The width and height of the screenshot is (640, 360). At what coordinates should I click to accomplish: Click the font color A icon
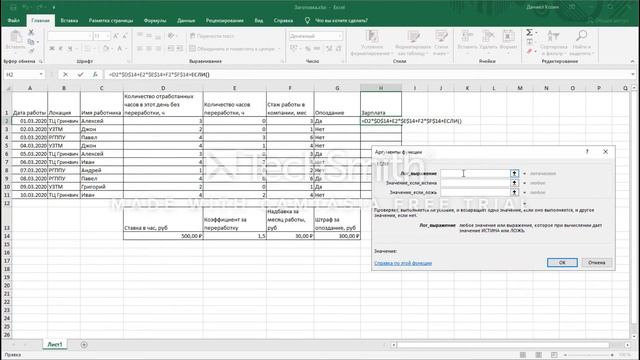click(x=120, y=49)
